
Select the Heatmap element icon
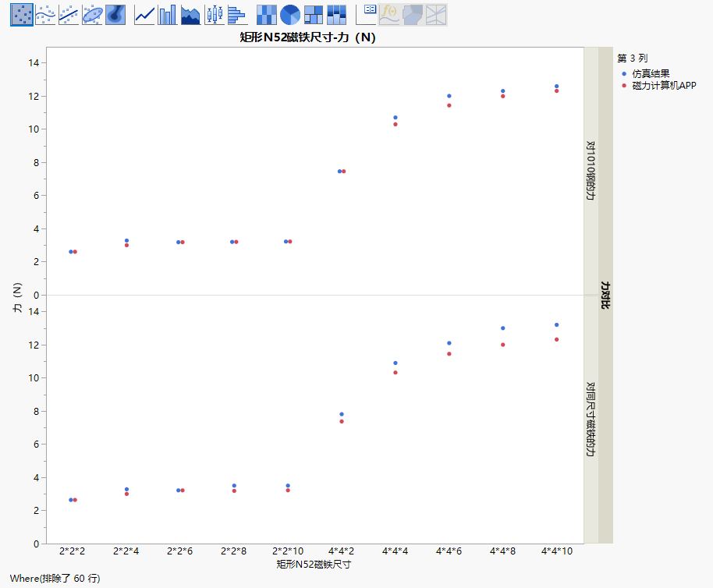[267, 14]
